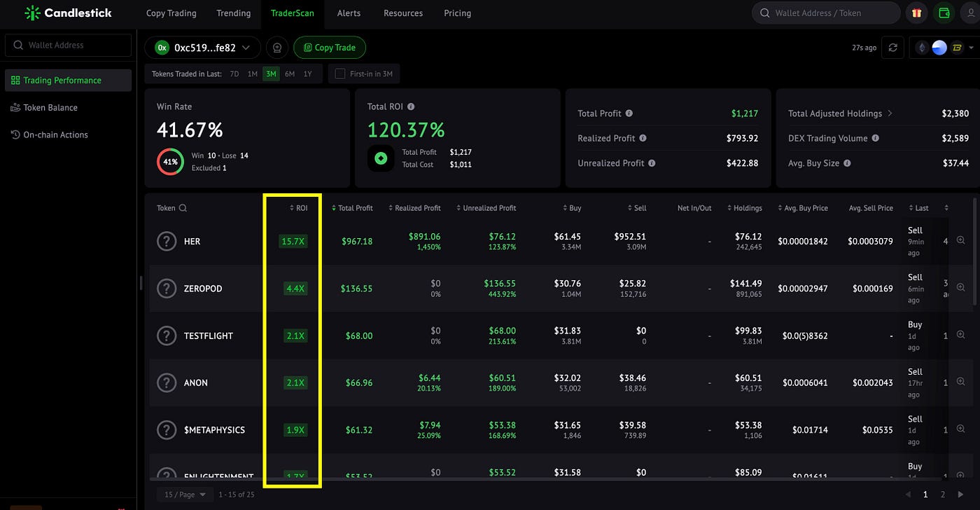Click the ANON token question-mark icon
Viewport: 980px width, 510px height.
pyautogui.click(x=167, y=382)
